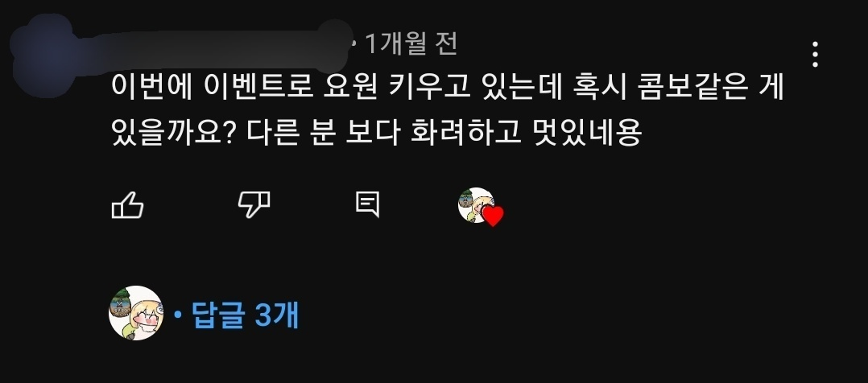The height and width of the screenshot is (383, 868).
Task: Click the bullet dot before 답글 3개
Action: 178,315
